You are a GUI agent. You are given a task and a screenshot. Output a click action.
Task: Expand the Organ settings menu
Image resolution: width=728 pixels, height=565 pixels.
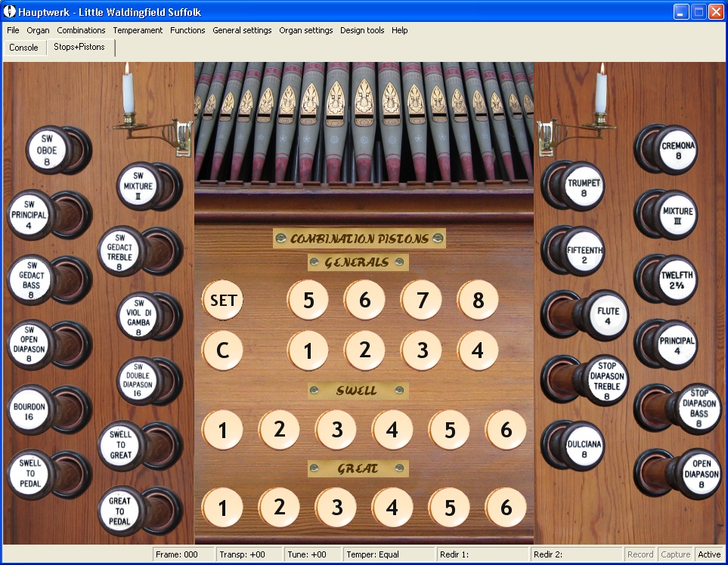305,30
